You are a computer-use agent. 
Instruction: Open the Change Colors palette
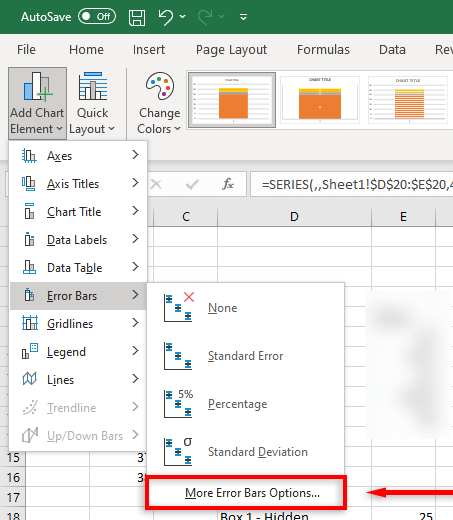159,103
